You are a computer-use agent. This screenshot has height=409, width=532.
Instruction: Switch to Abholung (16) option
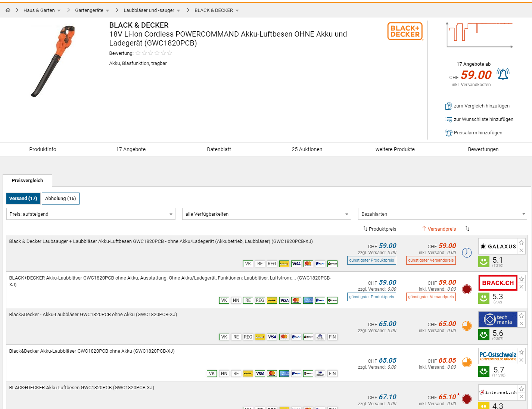point(60,199)
